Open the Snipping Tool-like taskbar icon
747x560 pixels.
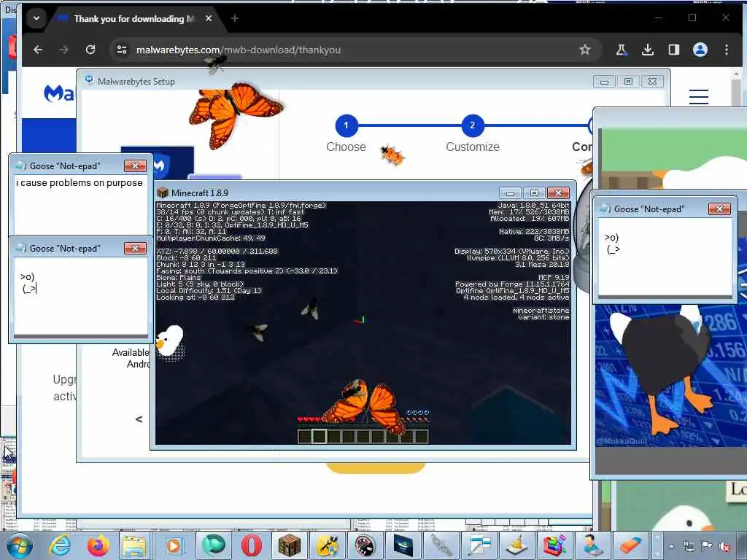(479, 545)
